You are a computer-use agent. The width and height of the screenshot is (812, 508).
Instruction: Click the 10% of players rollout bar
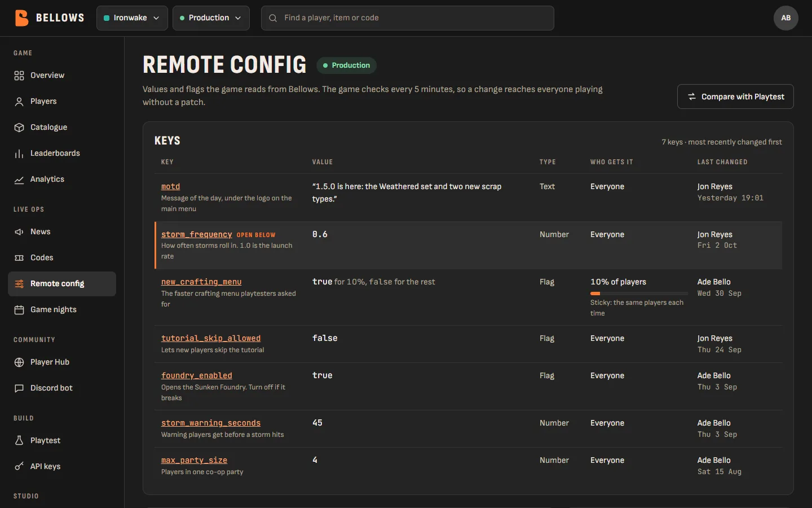639,294
